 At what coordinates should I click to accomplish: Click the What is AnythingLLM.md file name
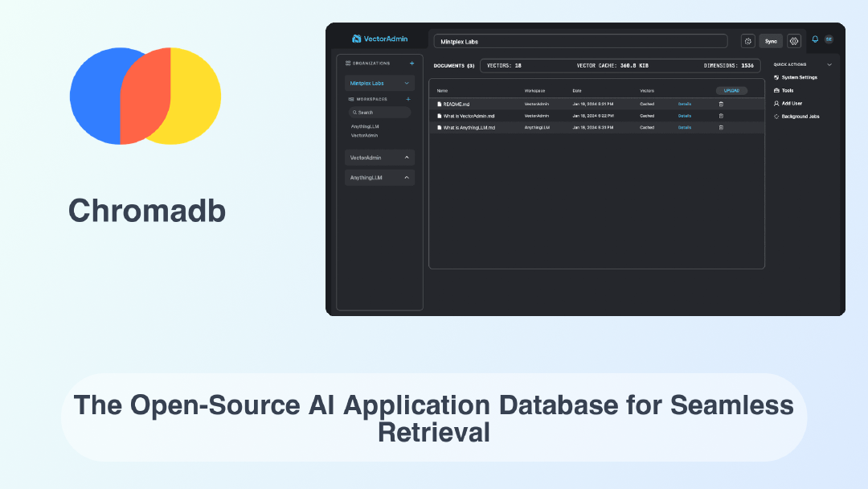click(x=469, y=127)
